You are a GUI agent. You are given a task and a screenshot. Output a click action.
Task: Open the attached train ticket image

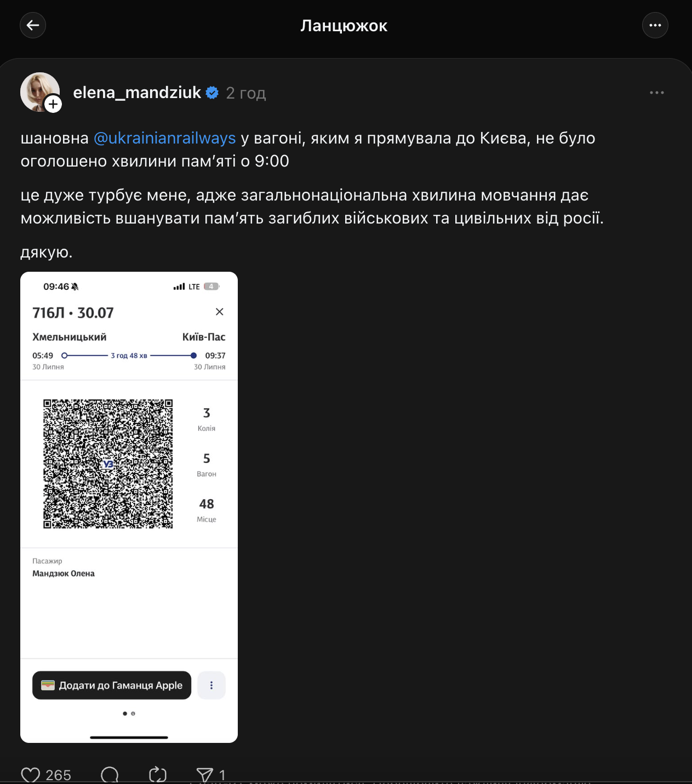(129, 603)
